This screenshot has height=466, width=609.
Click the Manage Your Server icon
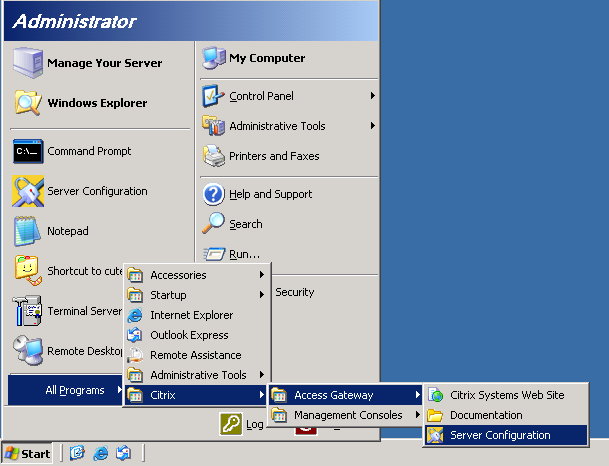click(x=28, y=62)
